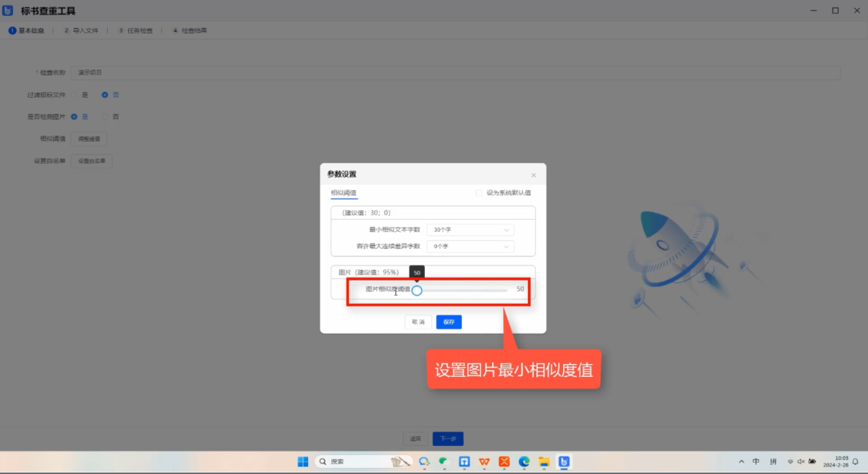Click the 拼 pinyin input mode indicator
The image size is (868, 474).
click(x=773, y=462)
